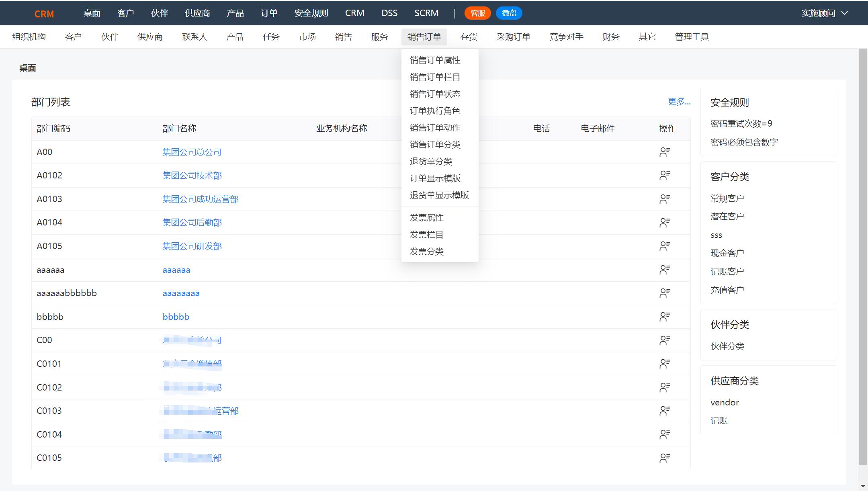Expand the 实施顾问 user dropdown
The image size is (868, 491).
pos(824,13)
